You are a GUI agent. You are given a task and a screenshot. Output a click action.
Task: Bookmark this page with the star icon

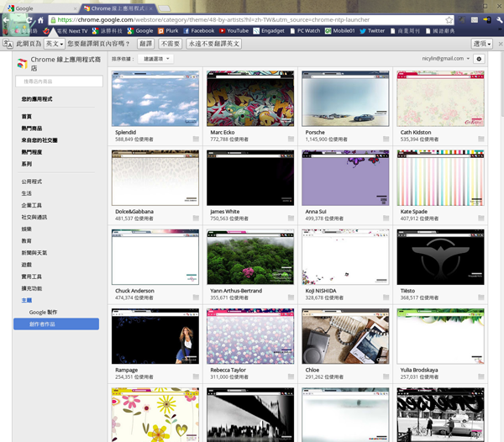449,20
